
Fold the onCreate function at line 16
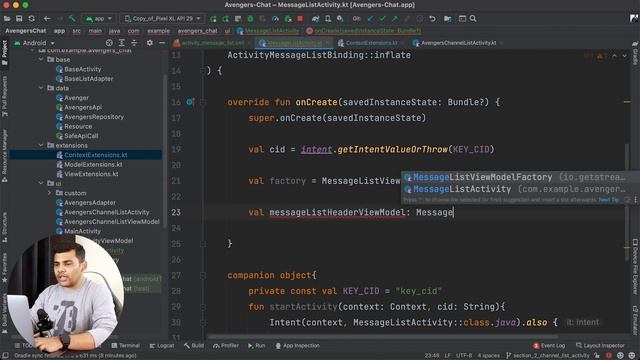coord(203,102)
